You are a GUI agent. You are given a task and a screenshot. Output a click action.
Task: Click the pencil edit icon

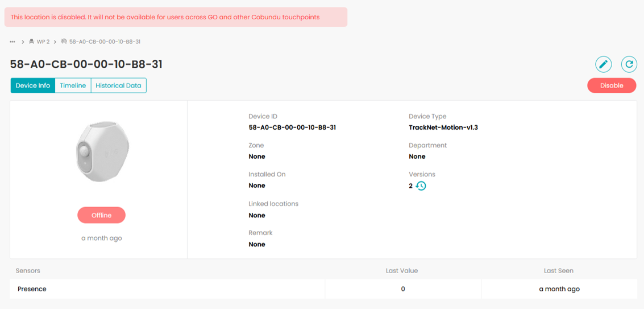(603, 65)
